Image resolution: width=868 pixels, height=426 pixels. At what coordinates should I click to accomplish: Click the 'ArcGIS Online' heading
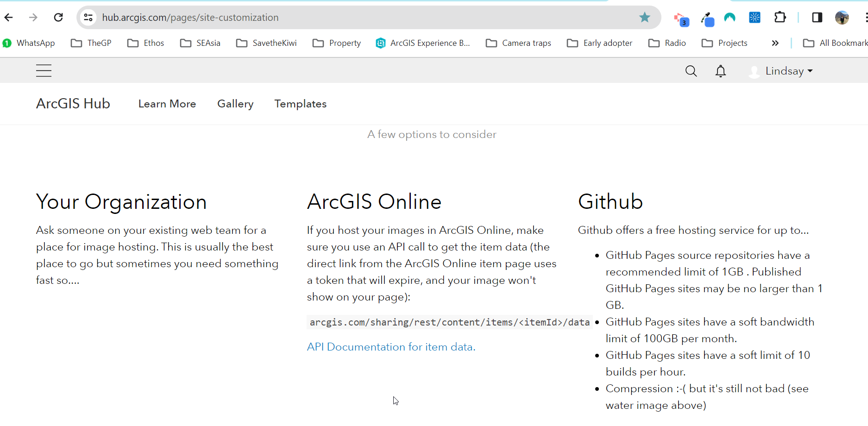374,202
